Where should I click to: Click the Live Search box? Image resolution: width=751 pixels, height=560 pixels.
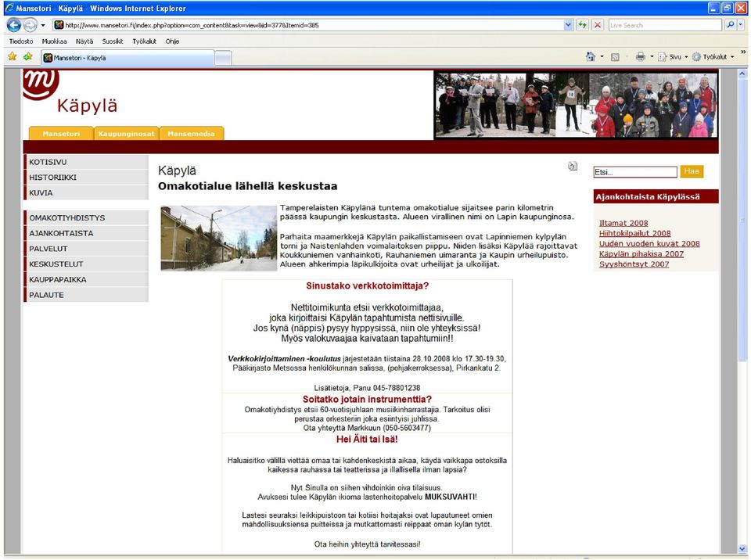[665, 25]
